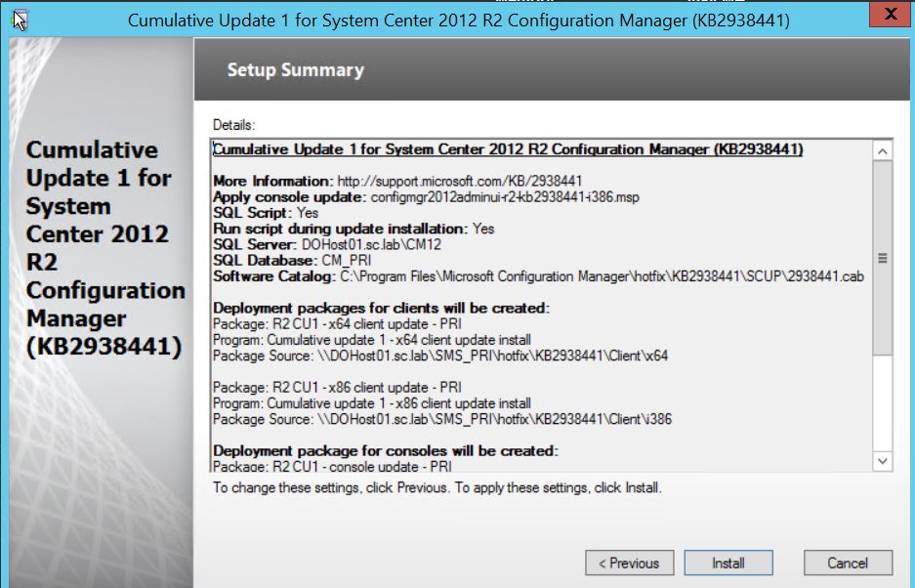Select the SQL Server value DOHost01.sc.lab\CM12

coord(371,244)
